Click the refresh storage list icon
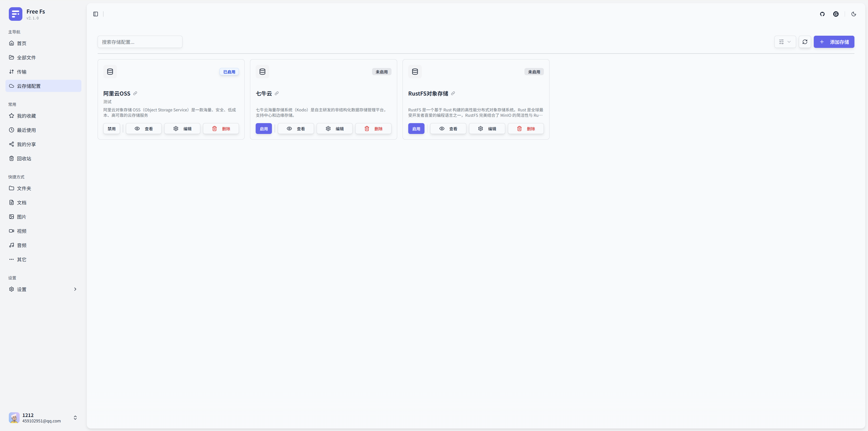The width and height of the screenshot is (868, 431). coord(805,42)
